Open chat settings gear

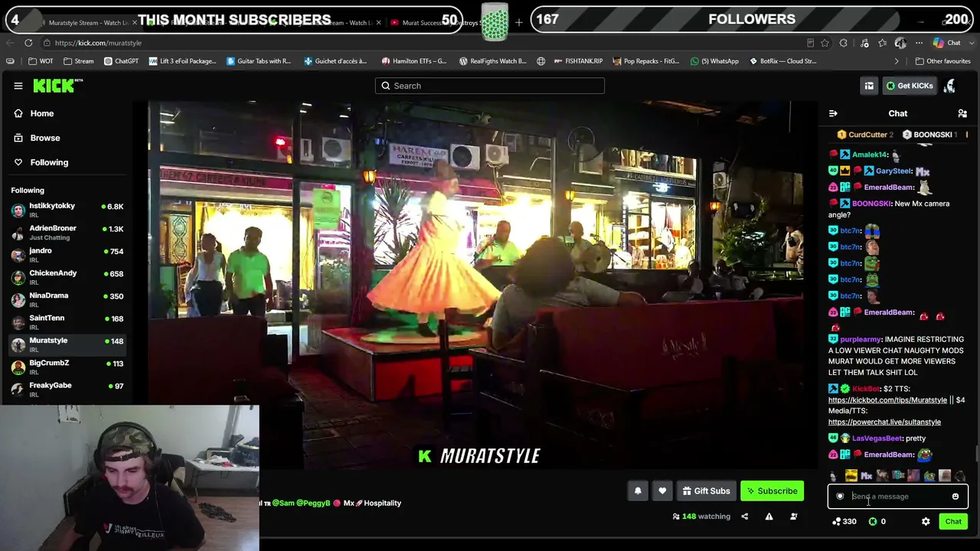926,522
